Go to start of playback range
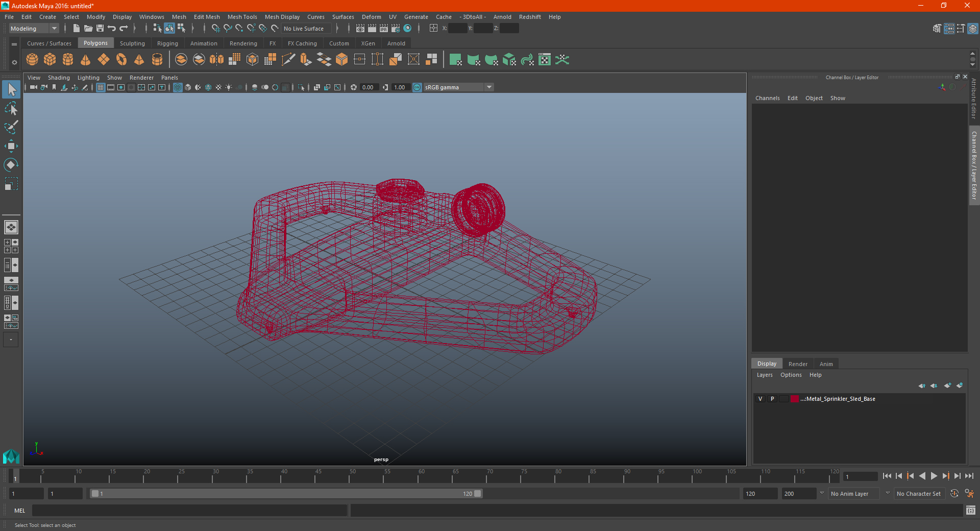 tap(887, 476)
